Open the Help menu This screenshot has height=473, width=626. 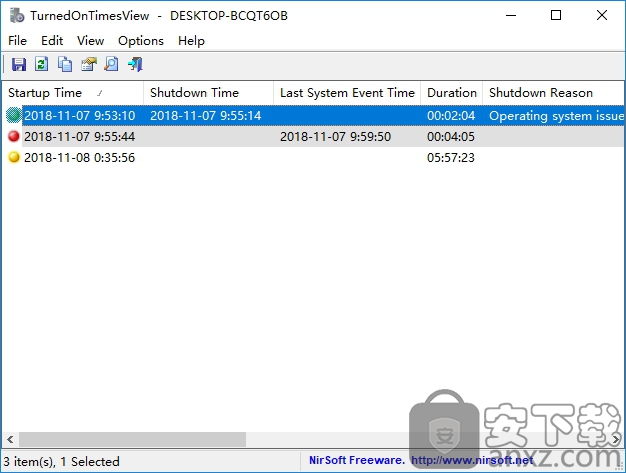pyautogui.click(x=191, y=41)
